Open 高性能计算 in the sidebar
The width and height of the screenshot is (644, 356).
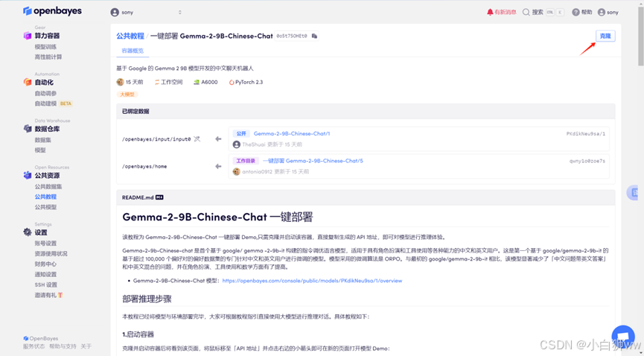pos(48,57)
